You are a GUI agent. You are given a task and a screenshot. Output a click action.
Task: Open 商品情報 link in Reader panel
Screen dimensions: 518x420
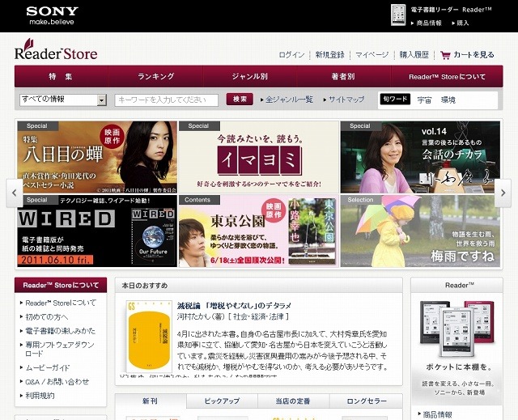coord(437,414)
